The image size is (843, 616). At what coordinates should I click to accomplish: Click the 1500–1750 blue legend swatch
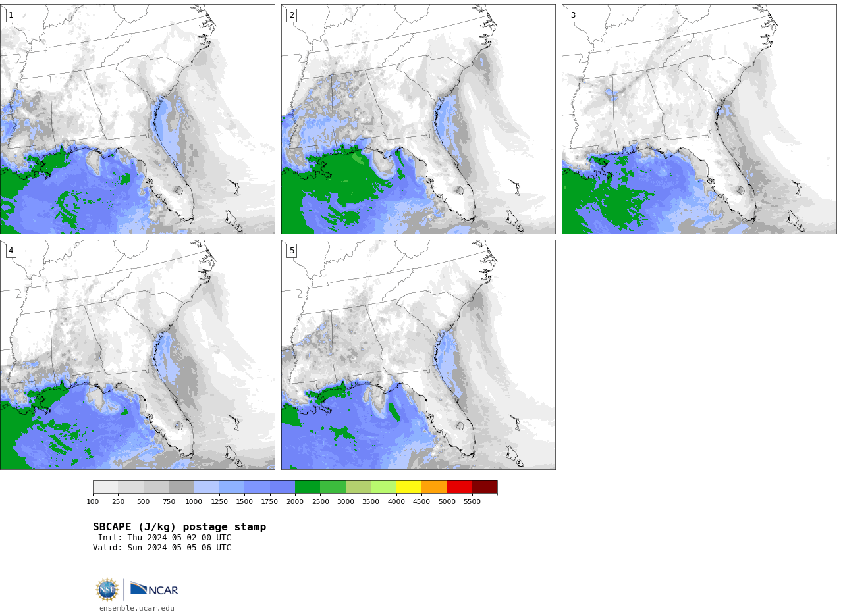click(257, 487)
